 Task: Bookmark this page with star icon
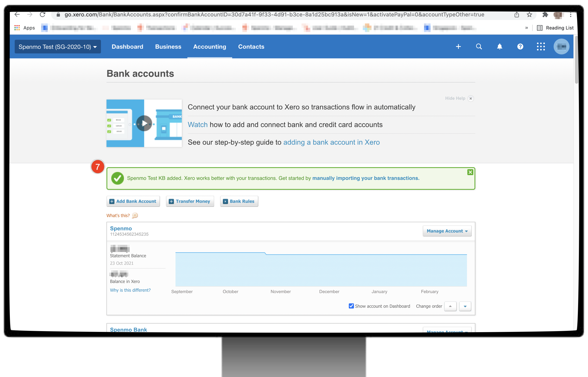pos(529,15)
